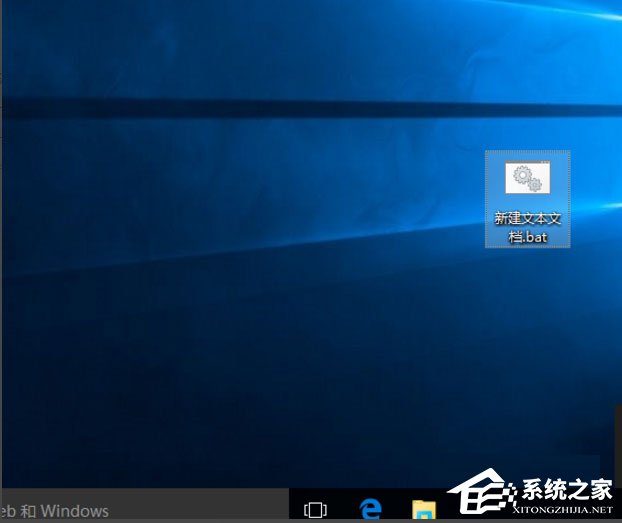The height and width of the screenshot is (523, 622).
Task: Click the smaller gear in the bat icon
Action: [535, 185]
